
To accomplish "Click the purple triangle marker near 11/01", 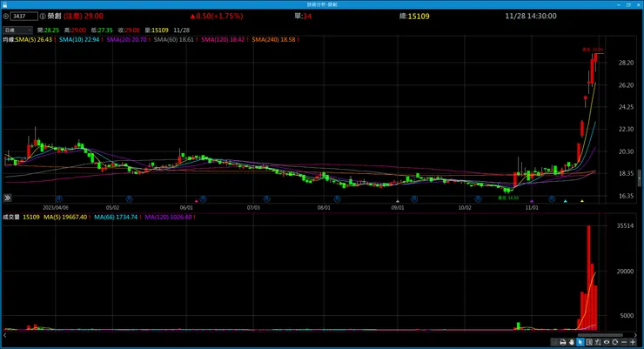I will coord(532,201).
